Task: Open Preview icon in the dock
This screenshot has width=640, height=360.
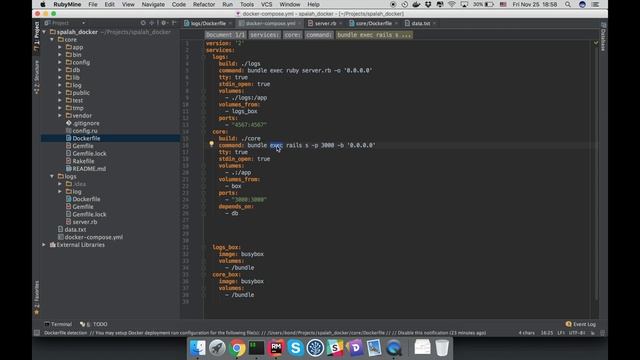Action: (374, 348)
